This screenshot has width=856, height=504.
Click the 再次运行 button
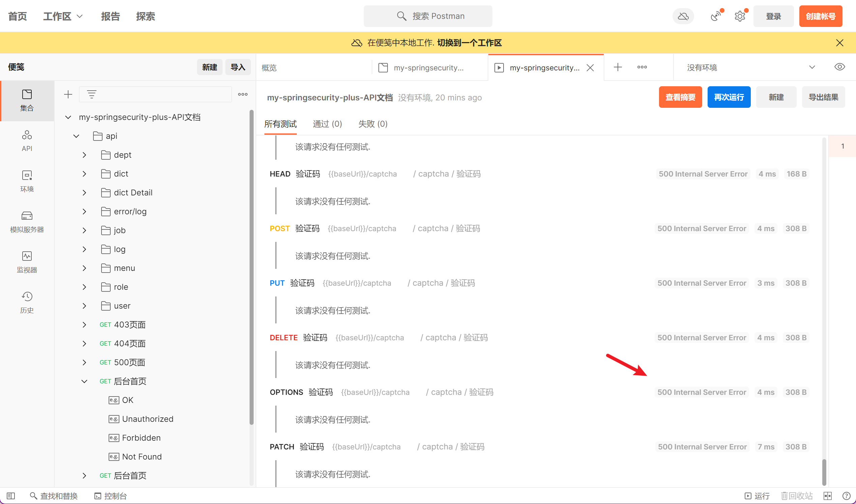[729, 97]
